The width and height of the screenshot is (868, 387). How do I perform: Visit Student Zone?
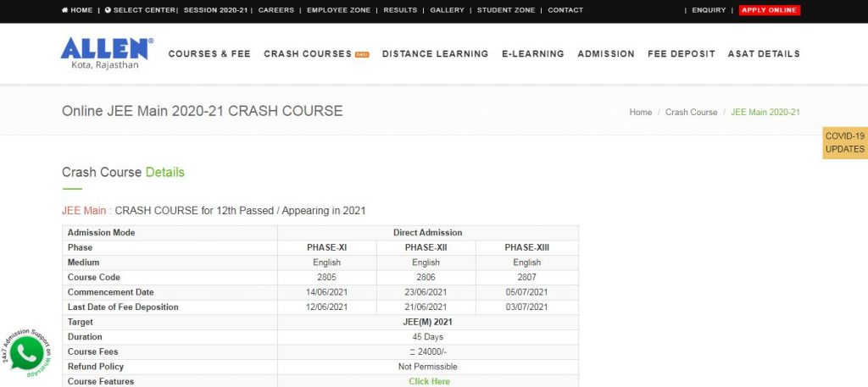[x=506, y=10]
